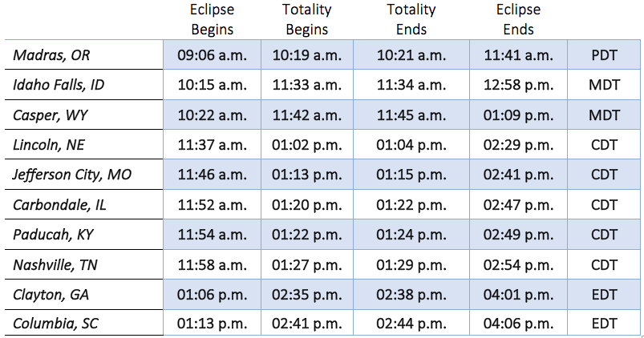Click the Totality Begins column header

tap(307, 20)
